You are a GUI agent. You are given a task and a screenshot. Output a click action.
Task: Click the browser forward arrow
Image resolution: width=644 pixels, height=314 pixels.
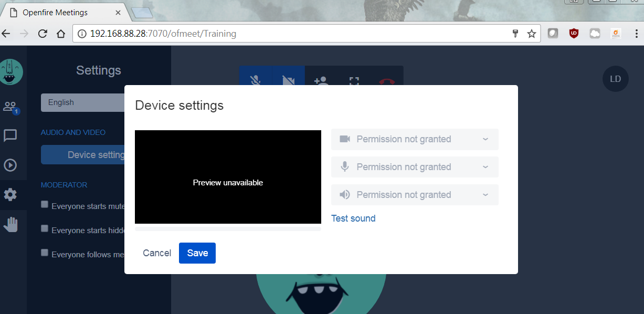tap(24, 34)
